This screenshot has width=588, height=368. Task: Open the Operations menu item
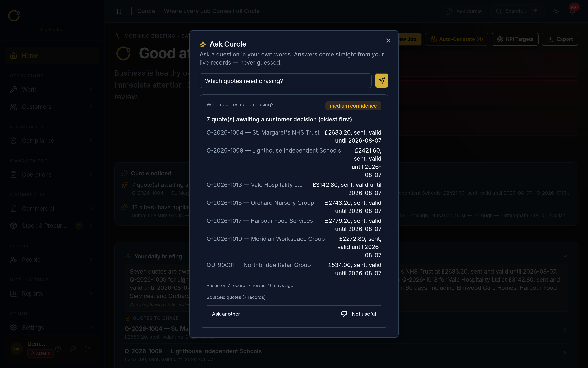pyautogui.click(x=52, y=175)
